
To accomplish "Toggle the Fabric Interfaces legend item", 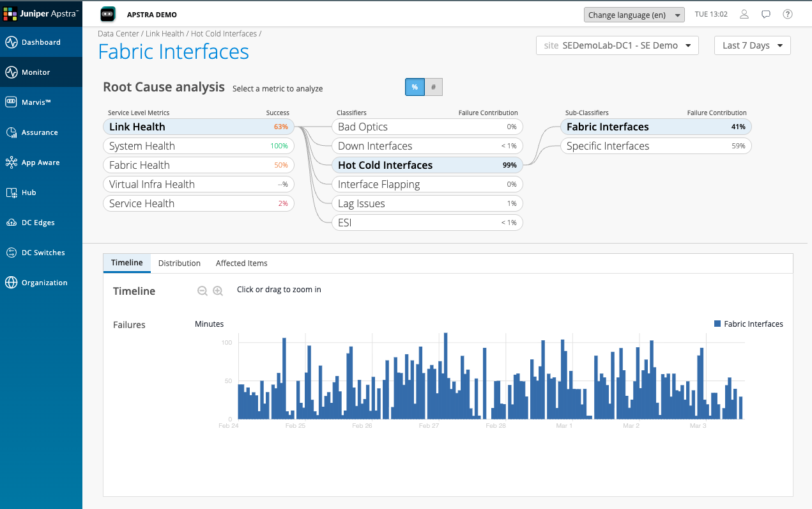I will click(x=748, y=324).
